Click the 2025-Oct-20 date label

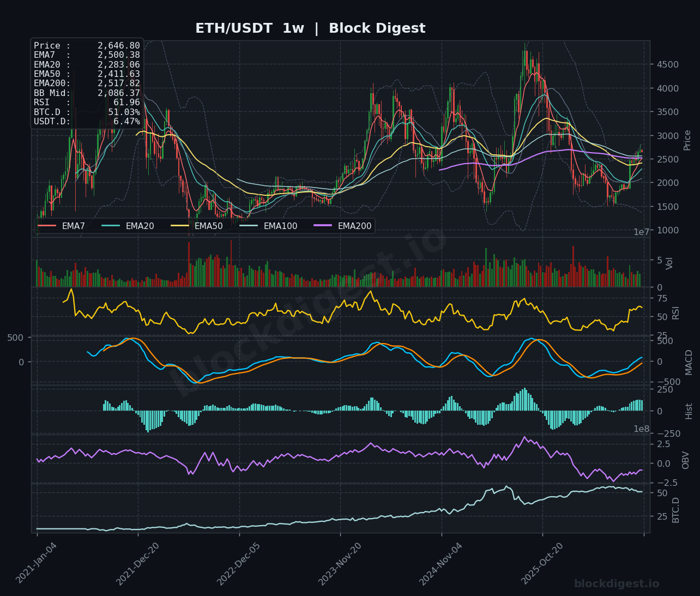(x=542, y=563)
